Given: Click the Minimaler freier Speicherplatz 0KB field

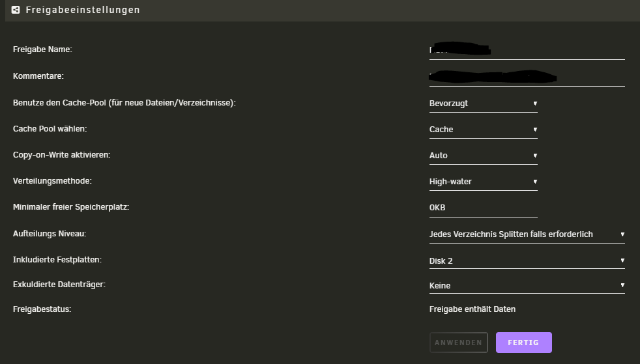Looking at the screenshot, I should (x=484, y=208).
